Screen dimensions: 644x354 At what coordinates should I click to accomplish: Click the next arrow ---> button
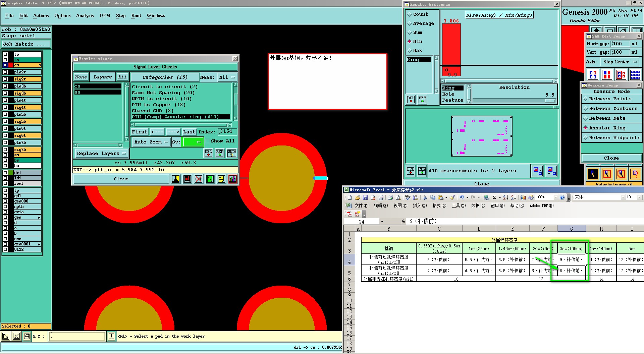tap(173, 132)
